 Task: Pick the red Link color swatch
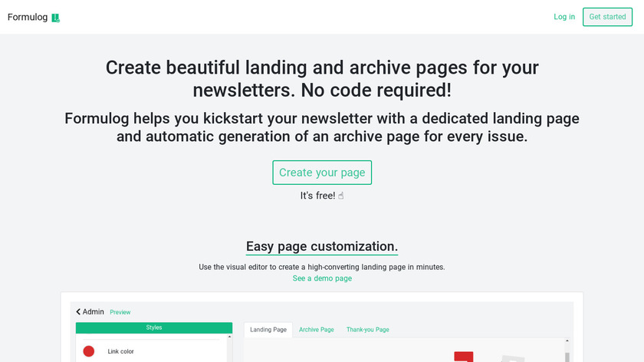pos(89,351)
